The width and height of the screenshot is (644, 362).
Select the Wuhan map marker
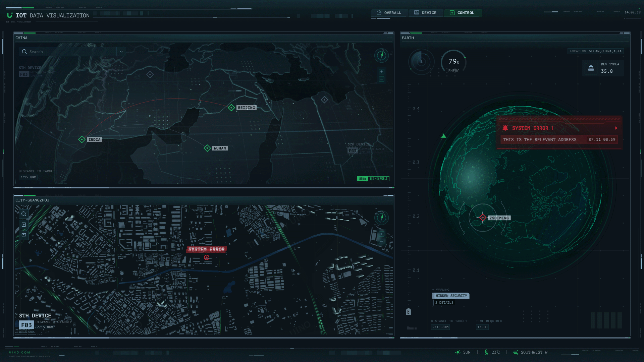tap(207, 148)
